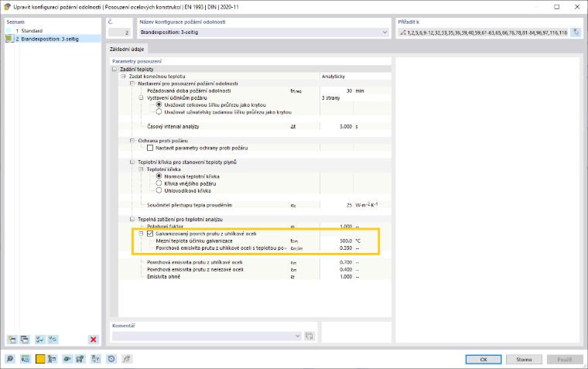Click 'Emisivita ohně' value 1.000
This screenshot has width=588, height=369.
(x=337, y=276)
